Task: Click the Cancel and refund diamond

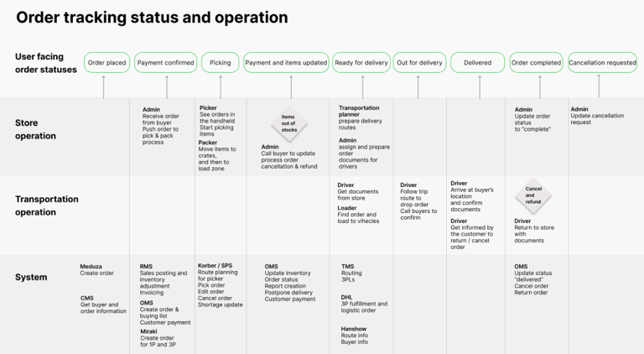Action: click(533, 195)
